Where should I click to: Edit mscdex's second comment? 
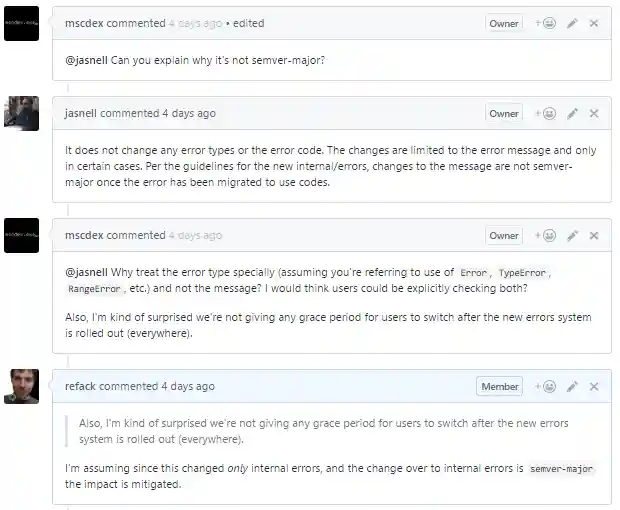click(x=572, y=236)
